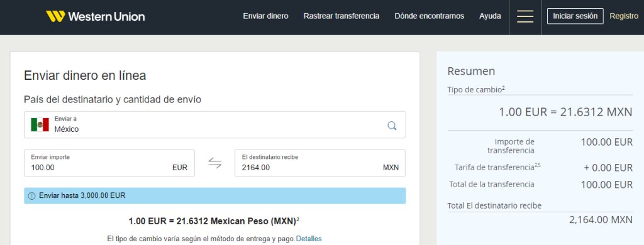Click the Enviar hasta 3,000.00 EUR banner
The width and height of the screenshot is (644, 245).
[215, 196]
